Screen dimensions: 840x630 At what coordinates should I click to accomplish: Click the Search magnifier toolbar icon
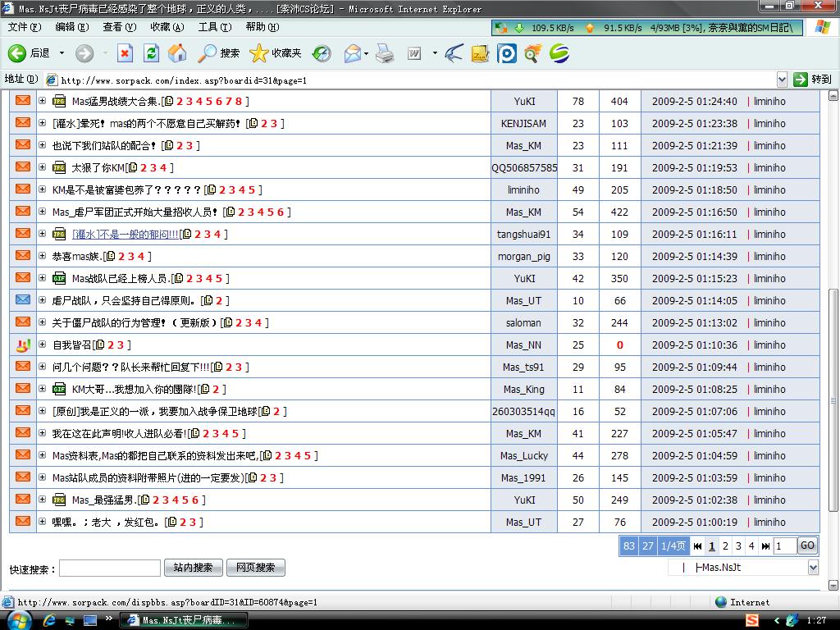coord(208,53)
